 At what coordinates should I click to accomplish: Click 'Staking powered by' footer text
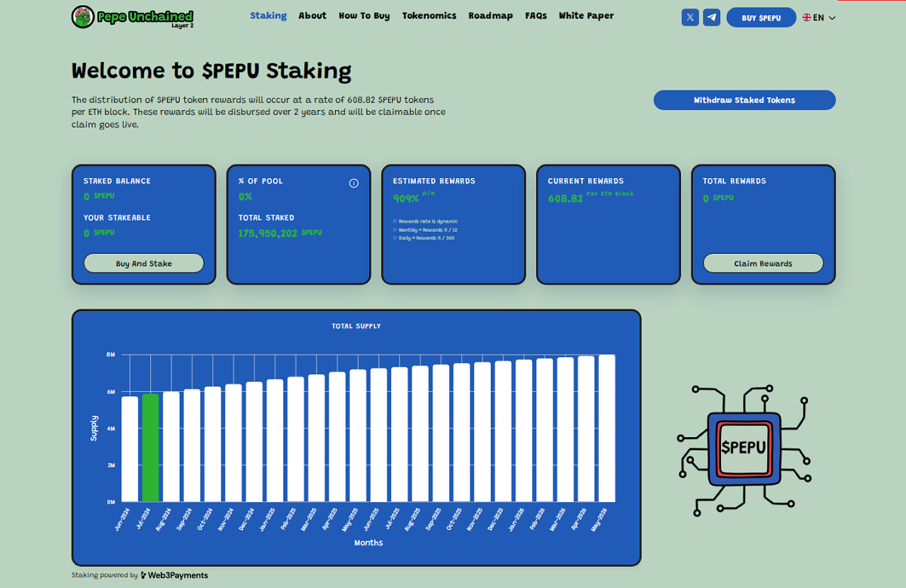[x=104, y=575]
